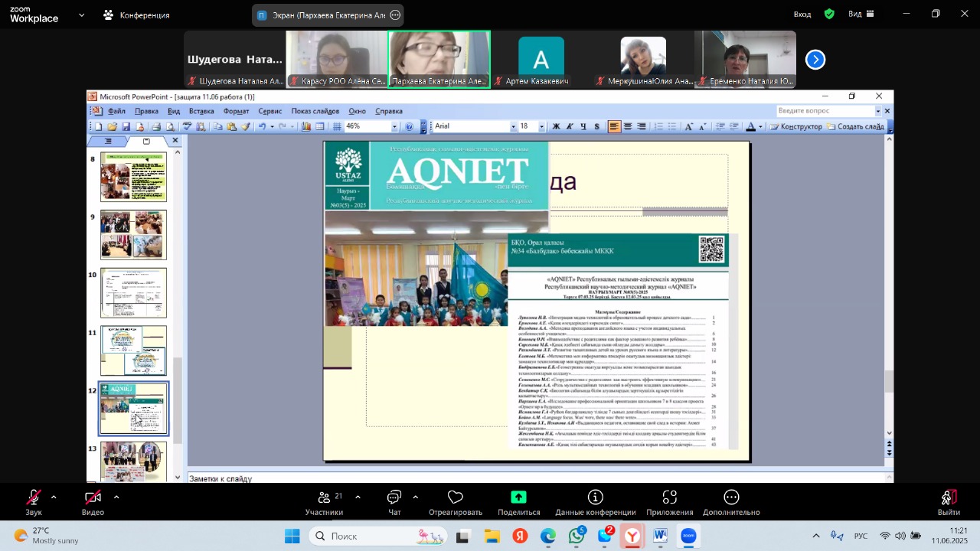Toggle bold Ж formatting in PowerPoint toolbar
This screenshot has width=980, height=551.
pos(556,126)
